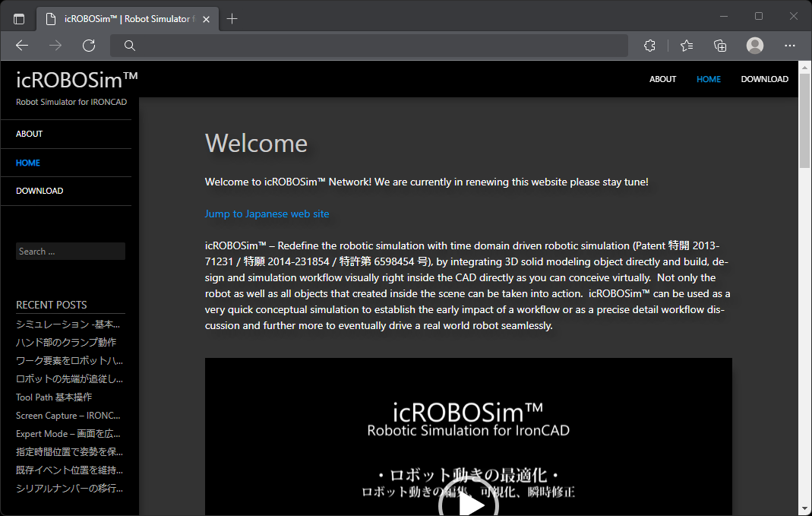Open the browser profile avatar
812x516 pixels.
754,46
